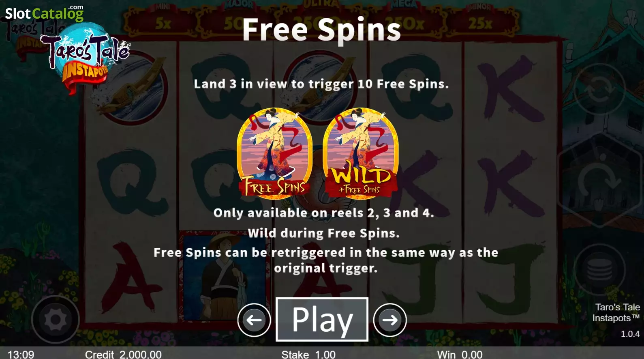644x359 pixels.
Task: Open the settings gear icon
Action: tap(56, 320)
